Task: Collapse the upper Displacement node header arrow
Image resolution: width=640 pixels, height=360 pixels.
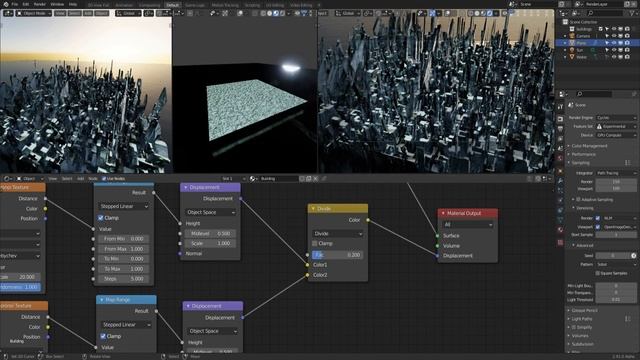Action: coord(186,187)
